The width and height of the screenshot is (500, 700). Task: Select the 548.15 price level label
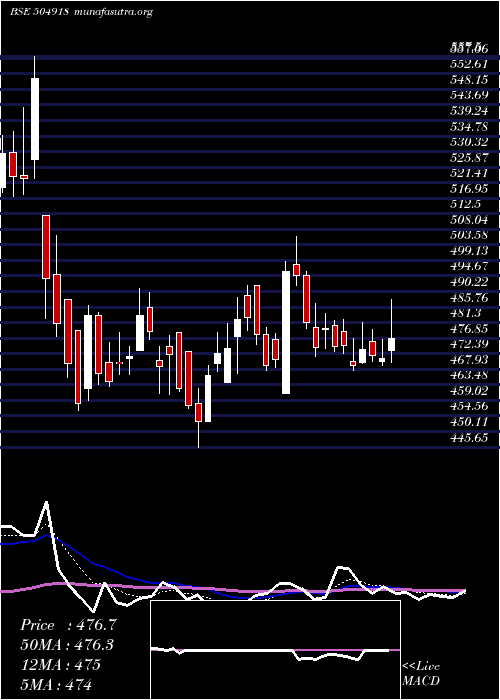468,80
